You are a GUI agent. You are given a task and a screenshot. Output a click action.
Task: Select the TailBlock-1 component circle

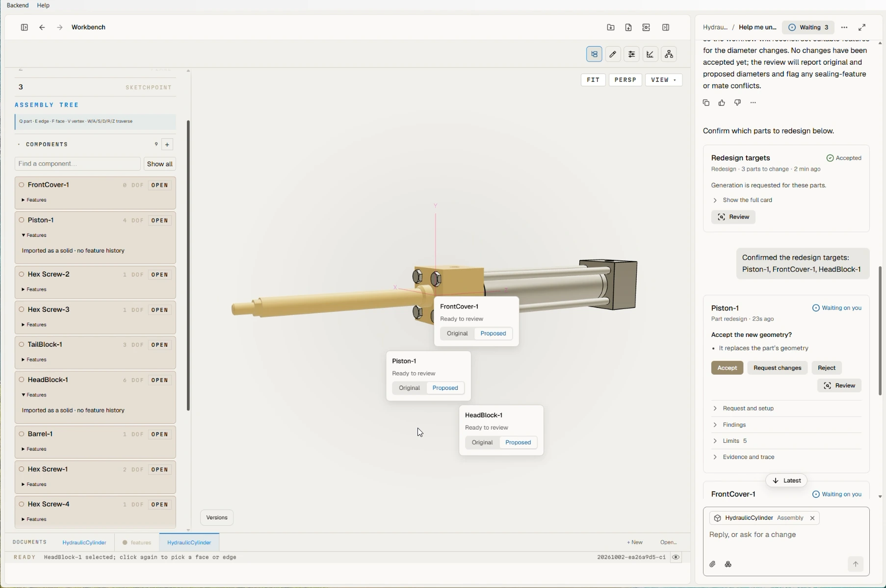[22, 344]
